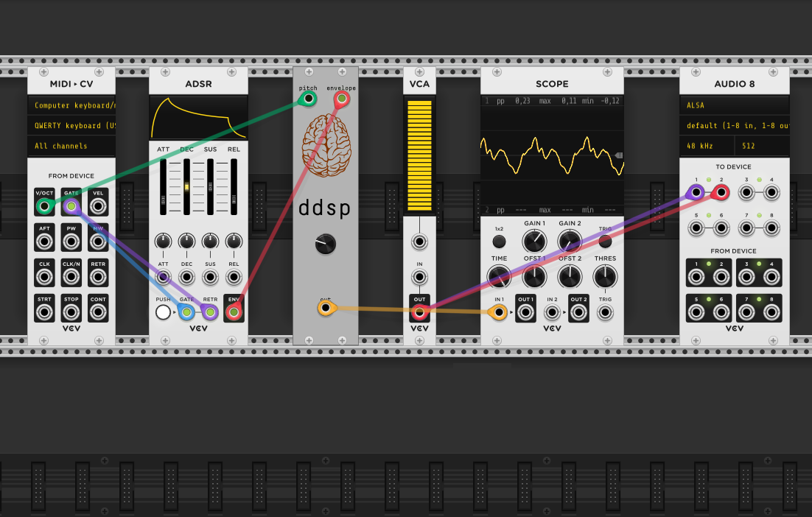Push the ADSR PUSH gate button

(x=163, y=312)
